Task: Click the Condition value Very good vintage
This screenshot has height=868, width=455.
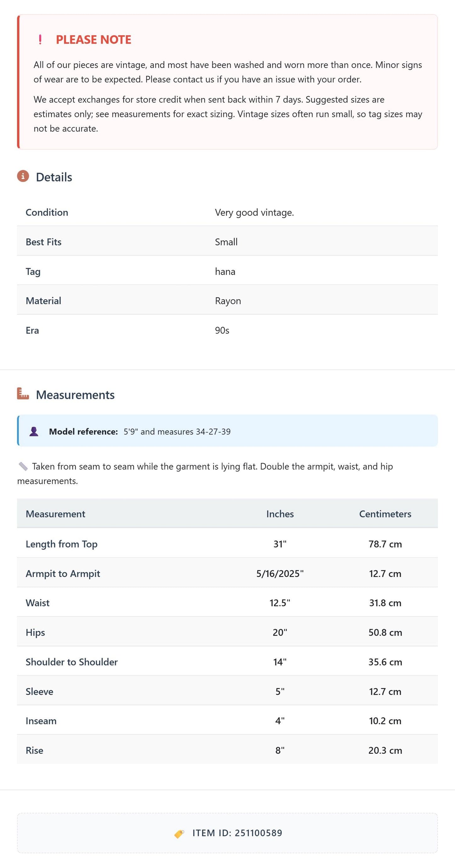Action: [255, 212]
